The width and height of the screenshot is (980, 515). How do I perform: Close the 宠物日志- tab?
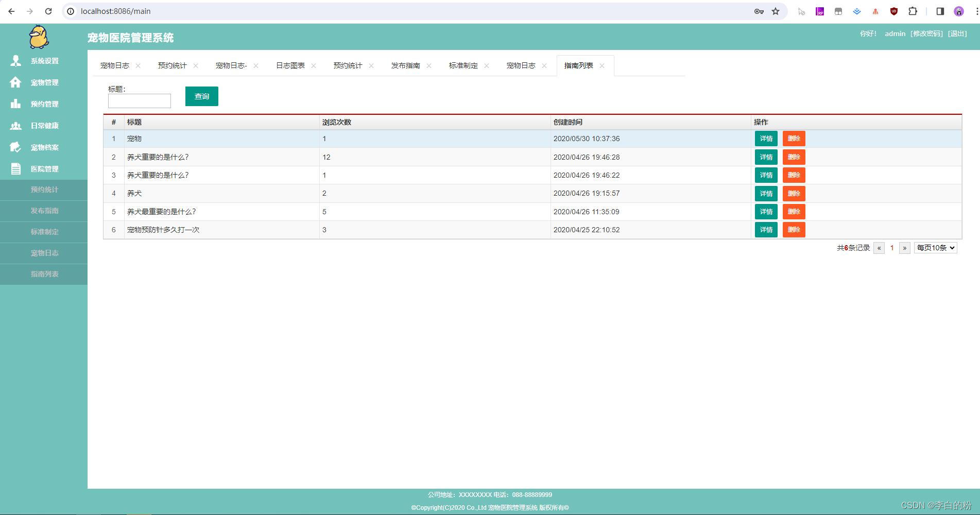pos(256,66)
